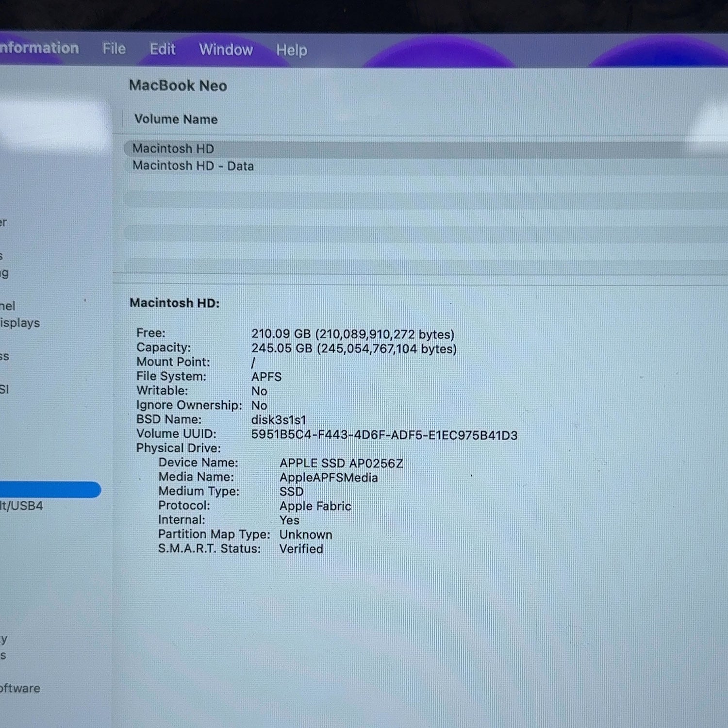This screenshot has height=728, width=728.
Task: Expand the Software sidebar section
Action: pos(20,688)
